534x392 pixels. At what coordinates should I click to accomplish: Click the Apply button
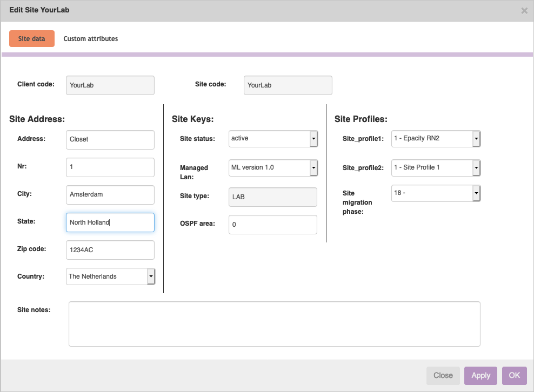point(480,376)
